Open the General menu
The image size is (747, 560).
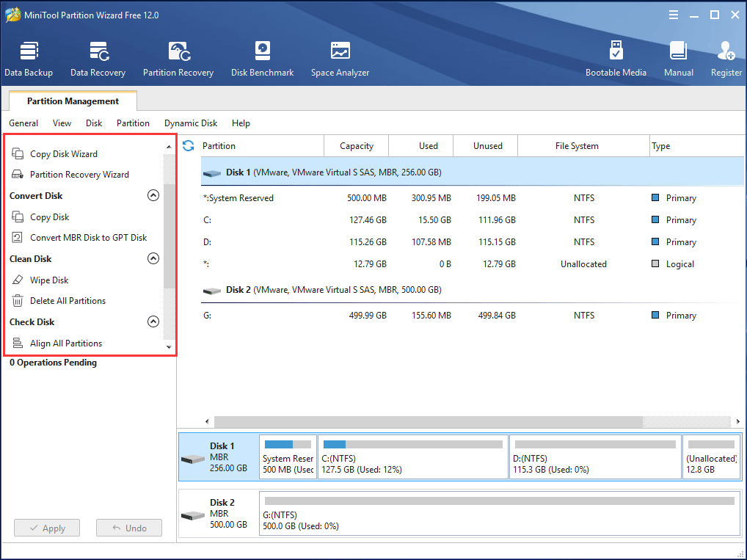coord(23,123)
